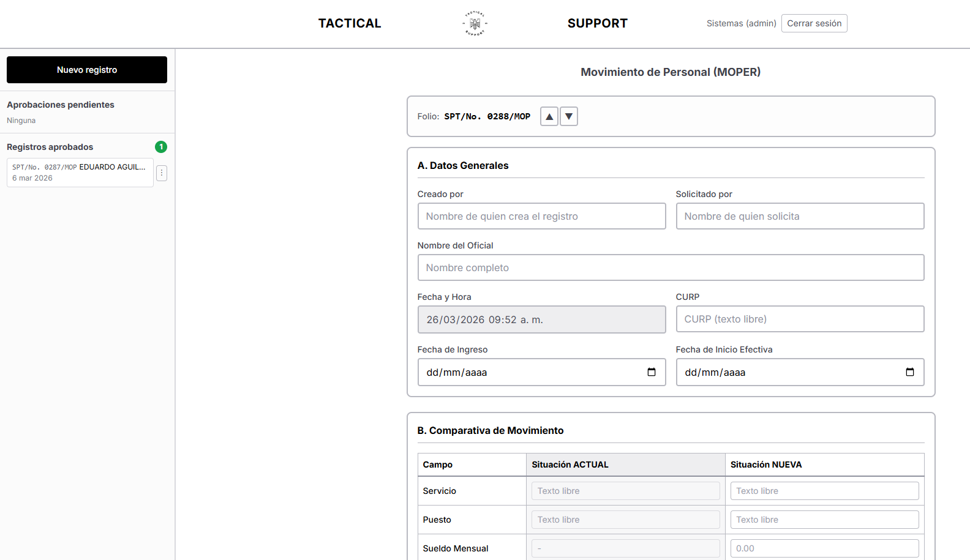Image resolution: width=970 pixels, height=560 pixels.
Task: Click the CURP text field
Action: point(800,319)
